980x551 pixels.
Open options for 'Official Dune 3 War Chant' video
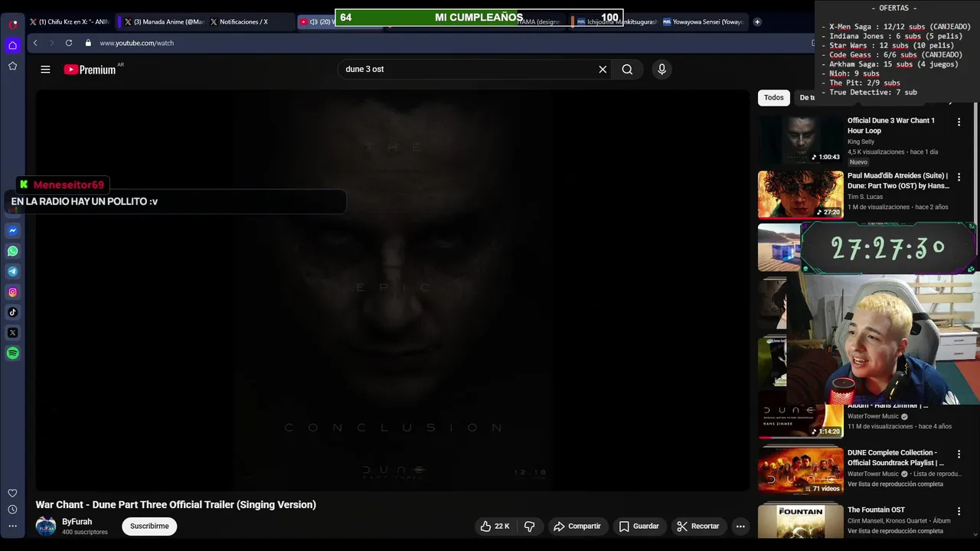[959, 122]
